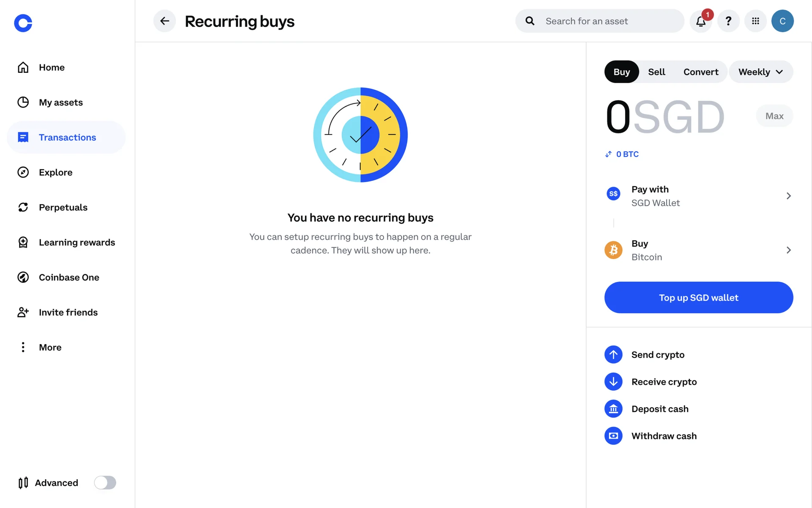812x508 pixels.
Task: Click the Coinbase logo icon
Action: pyautogui.click(x=23, y=23)
